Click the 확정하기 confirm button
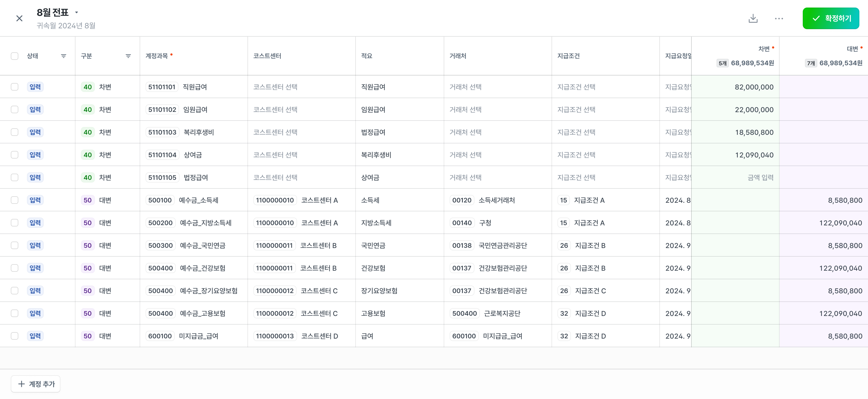Viewport: 868px width, 399px height. pos(831,19)
